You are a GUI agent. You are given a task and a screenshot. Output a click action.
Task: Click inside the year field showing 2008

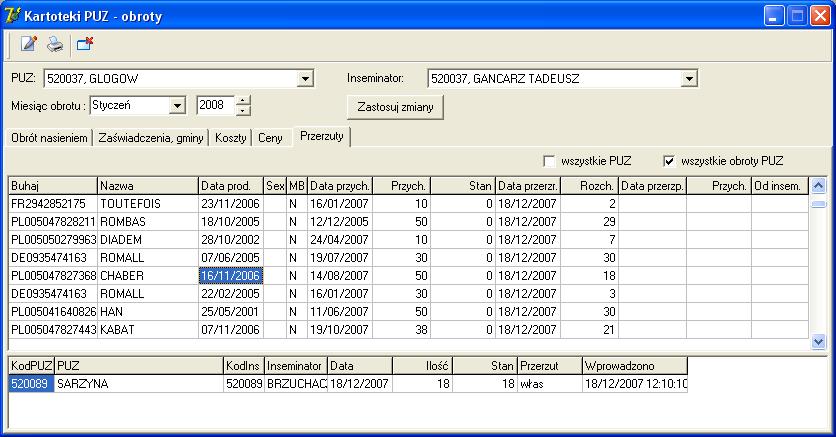215,106
